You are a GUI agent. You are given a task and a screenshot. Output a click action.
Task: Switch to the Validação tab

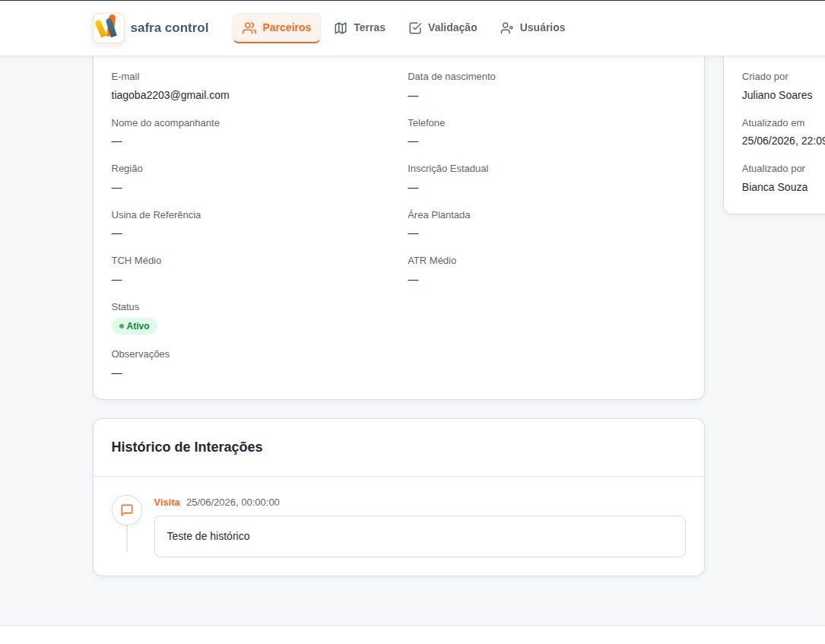443,28
